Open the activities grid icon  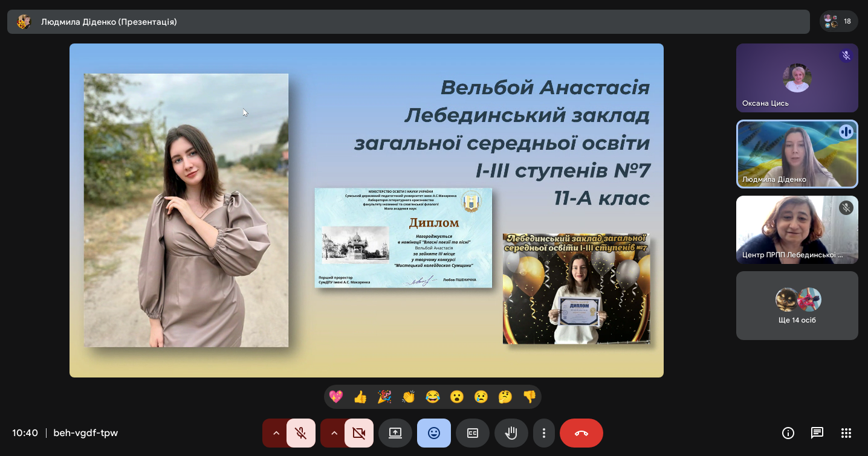click(x=846, y=433)
